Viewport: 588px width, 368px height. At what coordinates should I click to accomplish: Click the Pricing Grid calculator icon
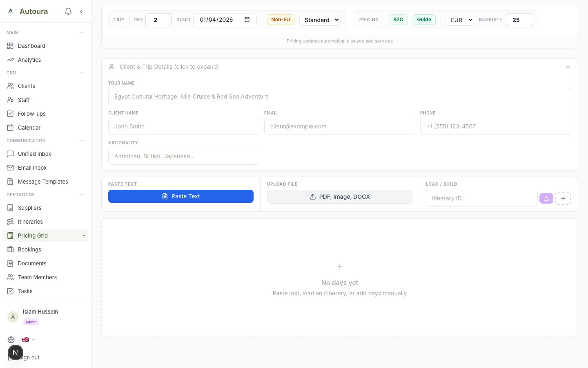point(10,236)
